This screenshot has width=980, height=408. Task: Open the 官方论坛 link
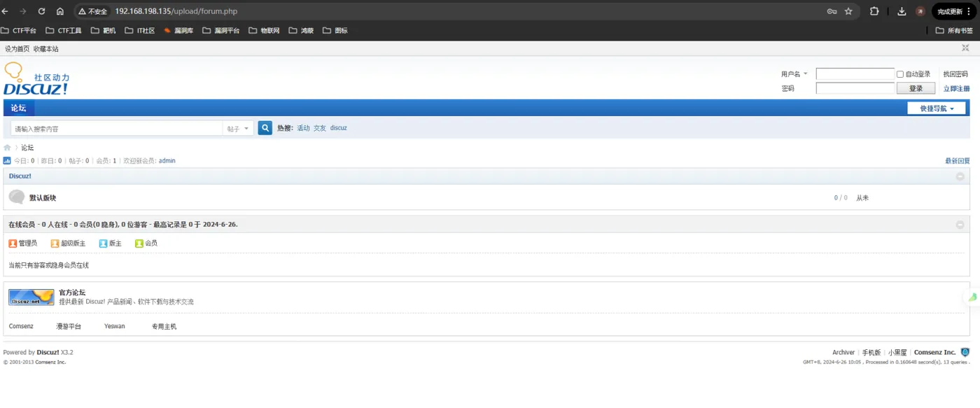[x=72, y=293]
